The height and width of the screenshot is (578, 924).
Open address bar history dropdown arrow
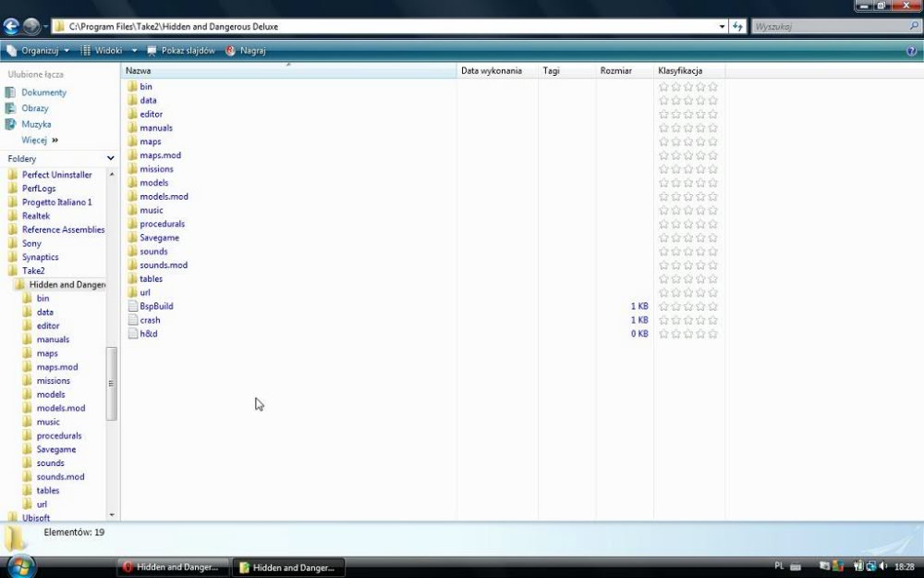[723, 27]
